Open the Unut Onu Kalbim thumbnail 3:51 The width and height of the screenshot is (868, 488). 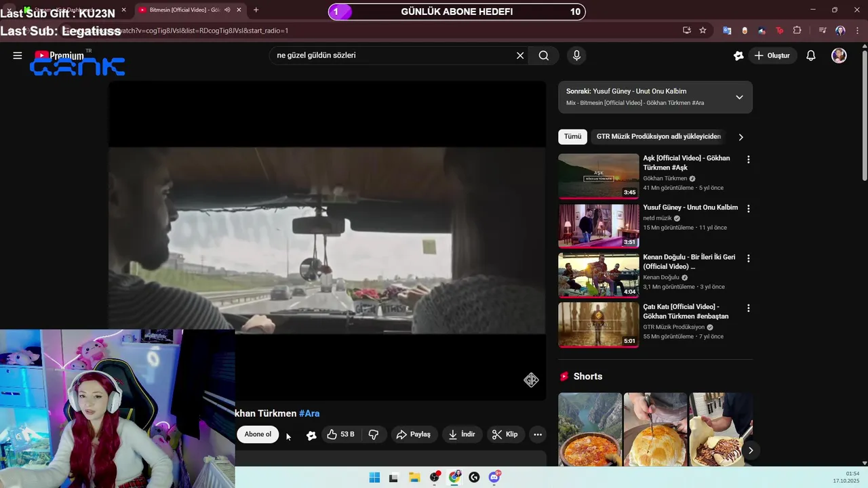pos(598,226)
